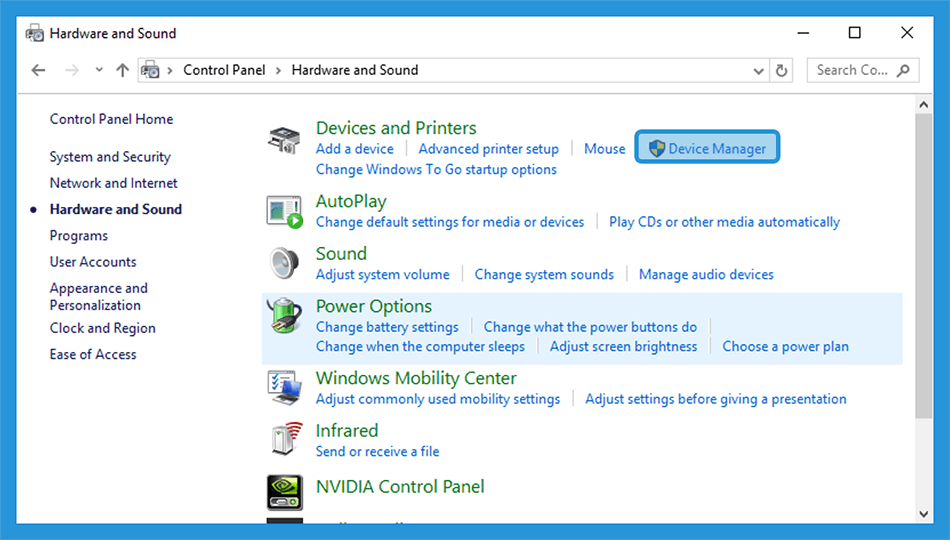Open Advanced printer setup

(x=488, y=149)
